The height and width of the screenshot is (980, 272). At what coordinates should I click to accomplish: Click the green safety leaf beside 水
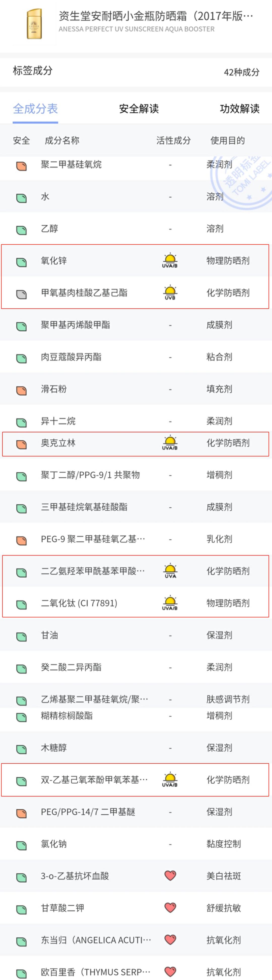coord(21,197)
